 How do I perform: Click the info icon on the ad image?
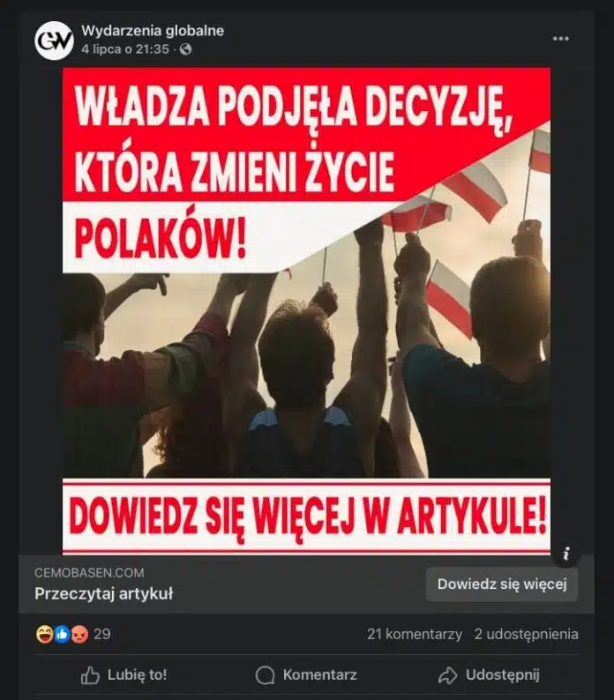[565, 554]
